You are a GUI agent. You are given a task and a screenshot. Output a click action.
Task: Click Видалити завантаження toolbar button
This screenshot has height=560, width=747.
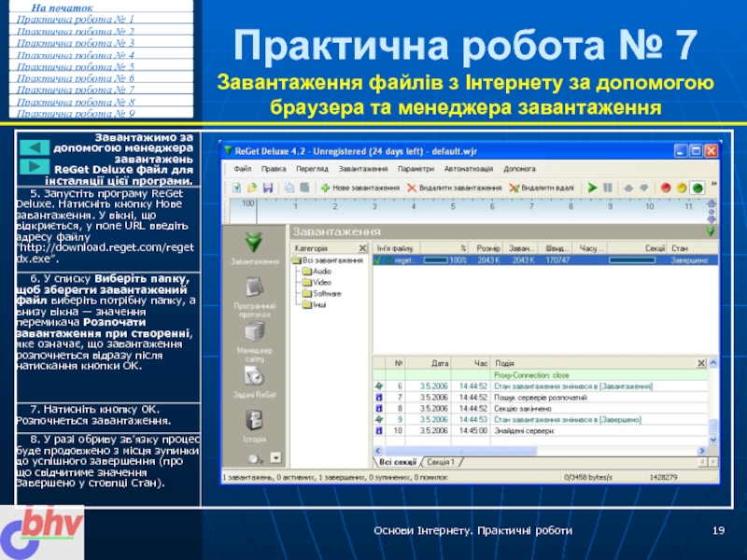455,189
